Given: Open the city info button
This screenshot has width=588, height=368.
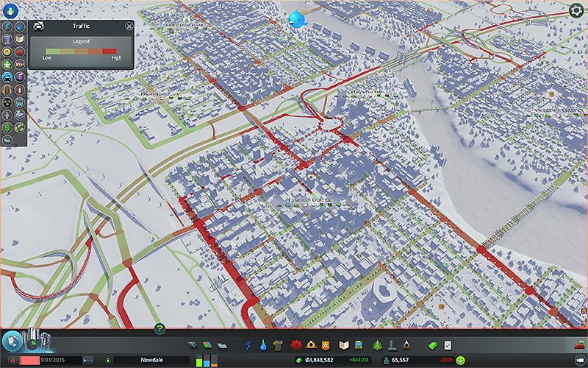Looking at the screenshot, I should click(x=108, y=360).
